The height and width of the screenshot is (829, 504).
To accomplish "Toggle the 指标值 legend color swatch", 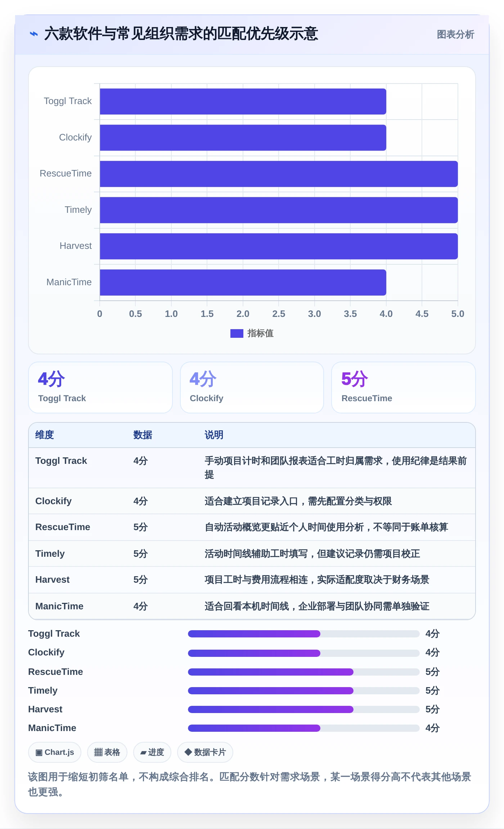I will click(237, 333).
